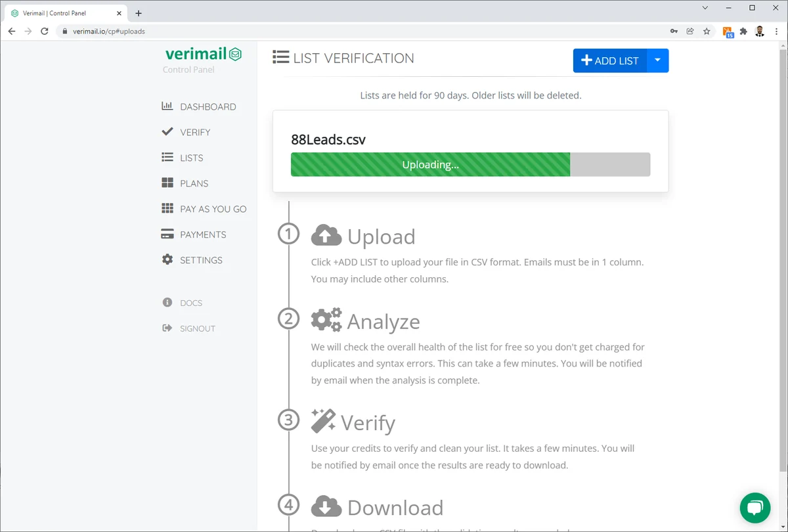
Task: Open the saved passwords key icon
Action: [674, 31]
